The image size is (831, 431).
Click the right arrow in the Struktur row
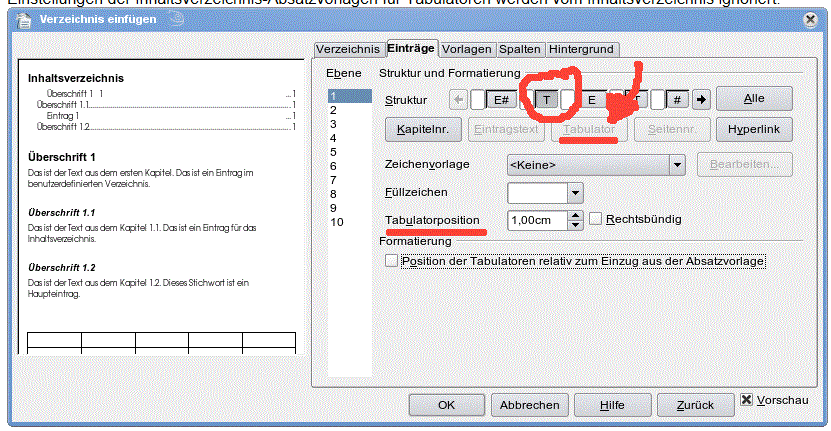[701, 99]
